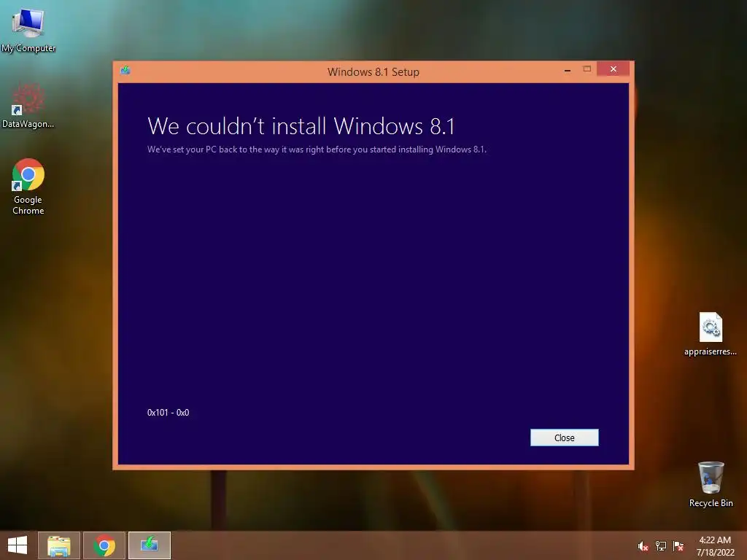Click the Windows 8.1 Setup title text
Viewport: 747px width, 560px height.
(373, 72)
